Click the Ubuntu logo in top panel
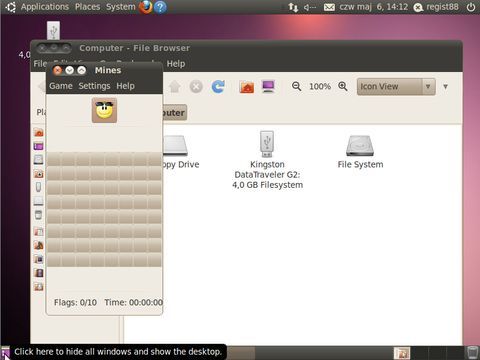480x360 pixels. 10,7
